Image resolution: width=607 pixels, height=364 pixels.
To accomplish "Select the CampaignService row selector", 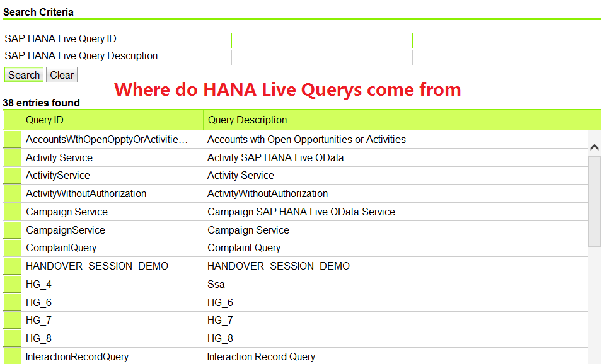I will pos(12,230).
